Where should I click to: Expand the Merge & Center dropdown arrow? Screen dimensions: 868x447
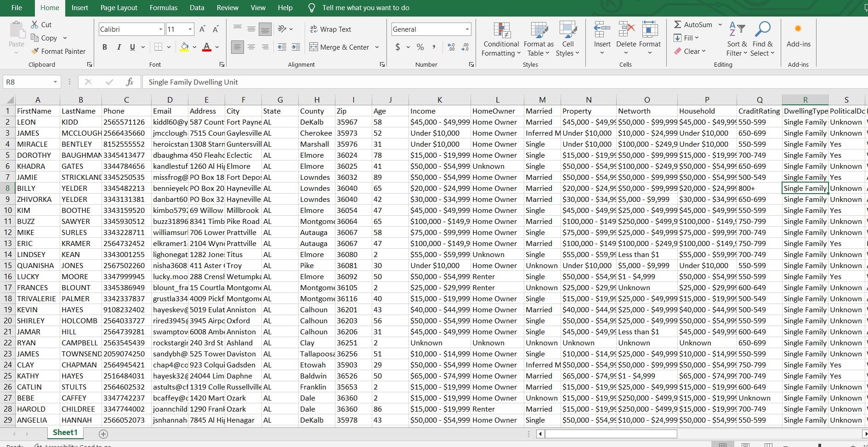click(377, 47)
